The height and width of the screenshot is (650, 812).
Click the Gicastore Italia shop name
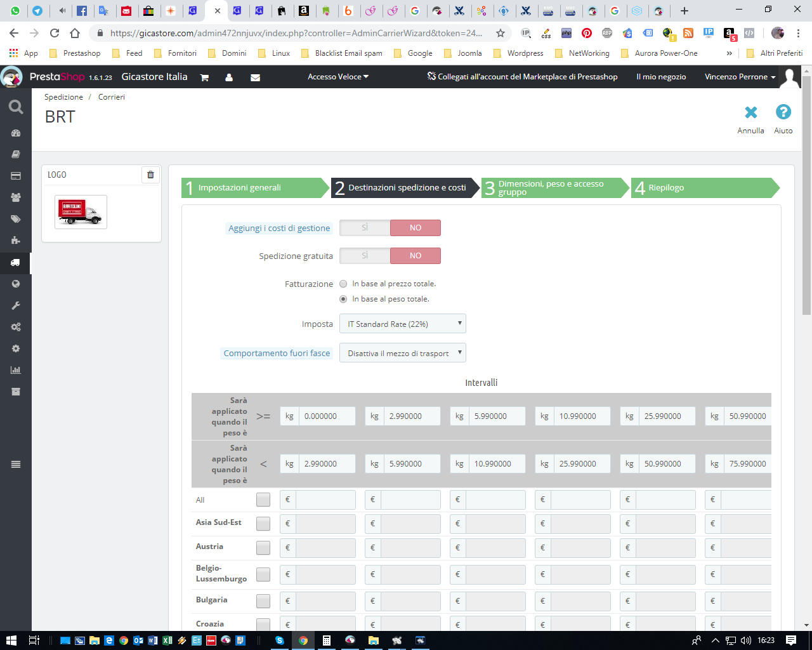(154, 77)
